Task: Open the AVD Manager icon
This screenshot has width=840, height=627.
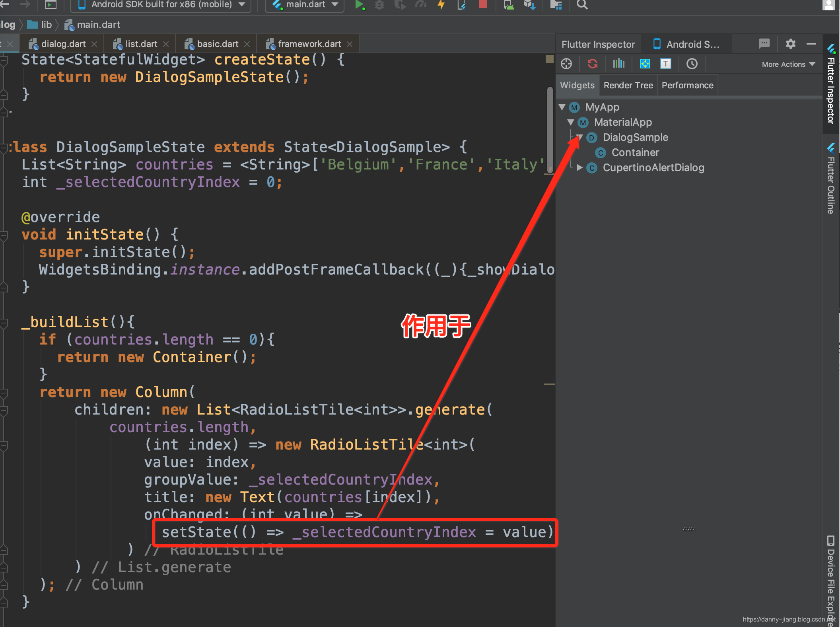Action: (509, 5)
